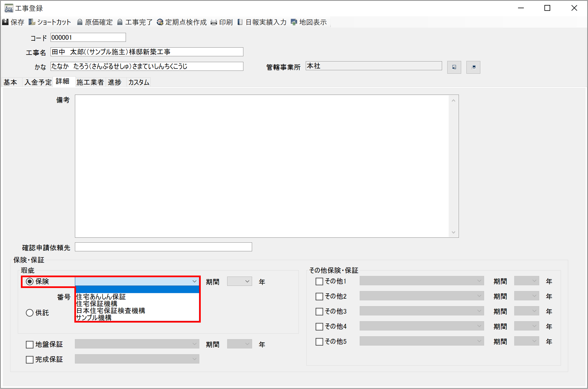This screenshot has height=389, width=588.
Task: Click into the 確認申請依頼先 text field
Action: (163, 247)
